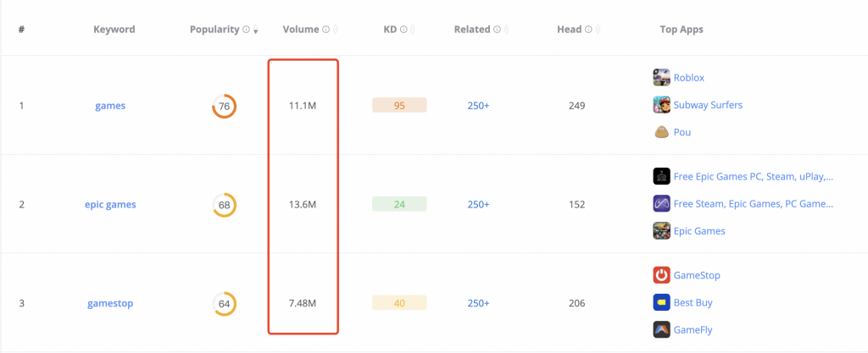This screenshot has width=868, height=353.
Task: Click the Best Buy app icon
Action: point(661,302)
